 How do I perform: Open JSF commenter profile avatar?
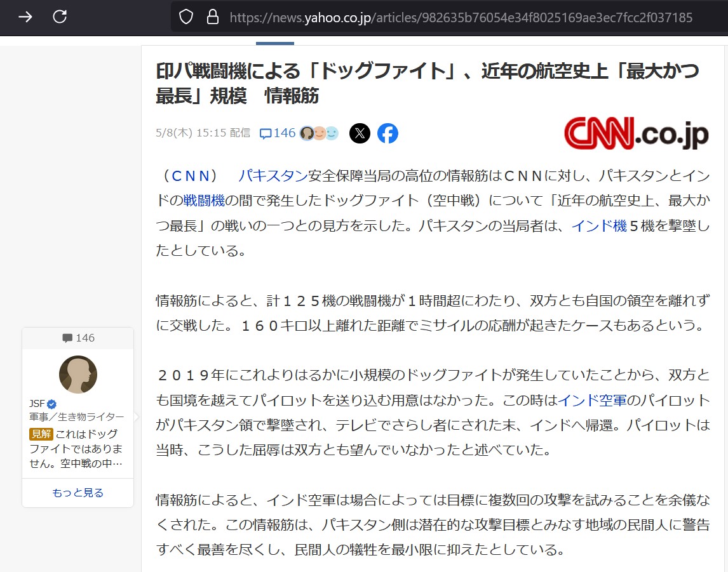[x=78, y=375]
